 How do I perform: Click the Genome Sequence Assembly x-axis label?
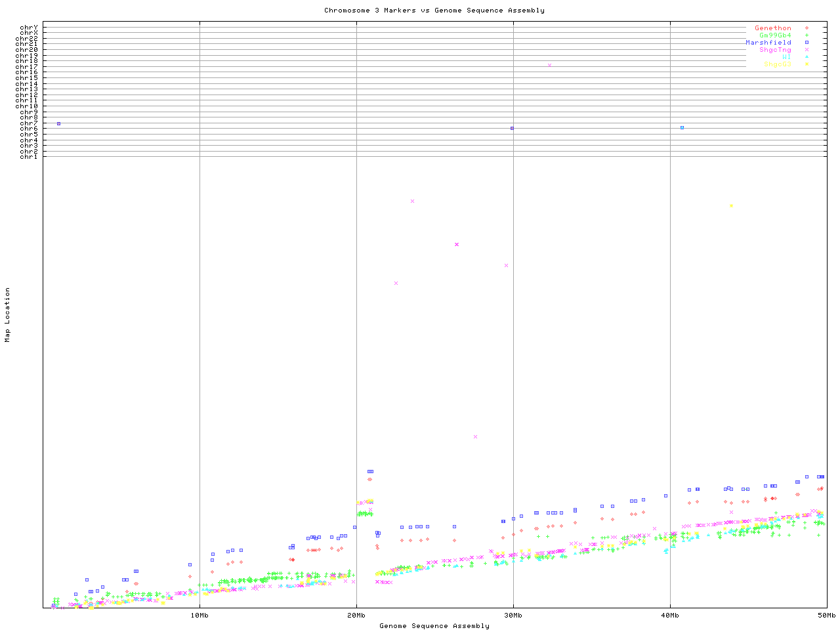[x=434, y=625]
